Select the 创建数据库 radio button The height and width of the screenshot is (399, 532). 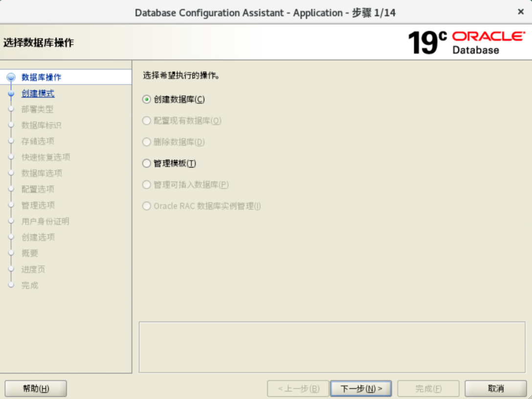coord(146,99)
